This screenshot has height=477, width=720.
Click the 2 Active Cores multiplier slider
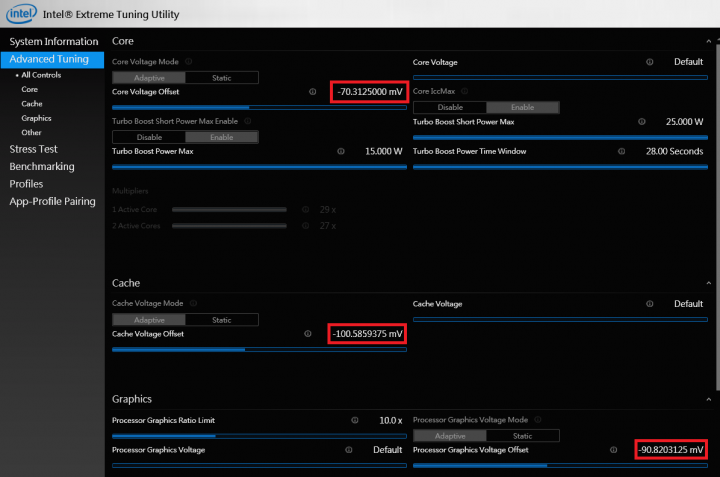tap(229, 226)
